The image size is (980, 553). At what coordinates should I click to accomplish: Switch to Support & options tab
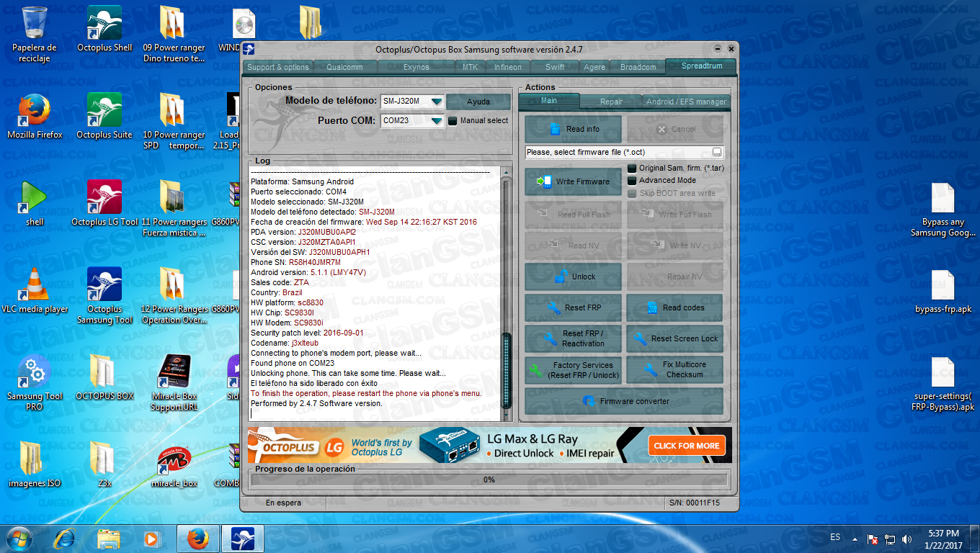(278, 67)
